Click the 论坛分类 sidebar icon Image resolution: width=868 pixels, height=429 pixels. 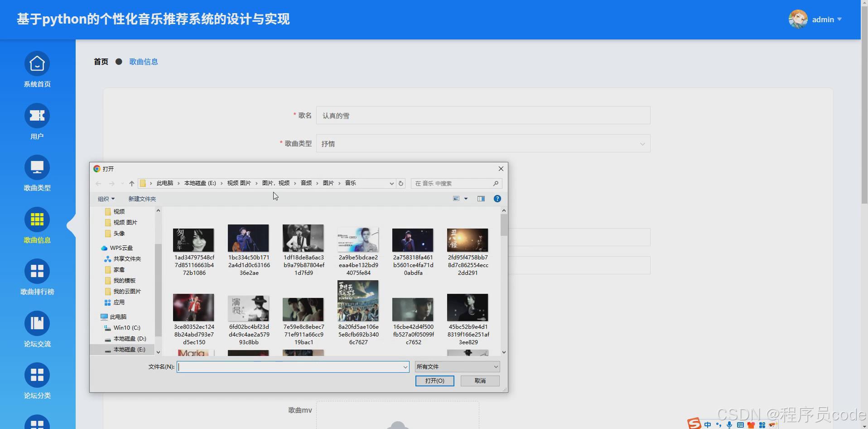pyautogui.click(x=37, y=375)
